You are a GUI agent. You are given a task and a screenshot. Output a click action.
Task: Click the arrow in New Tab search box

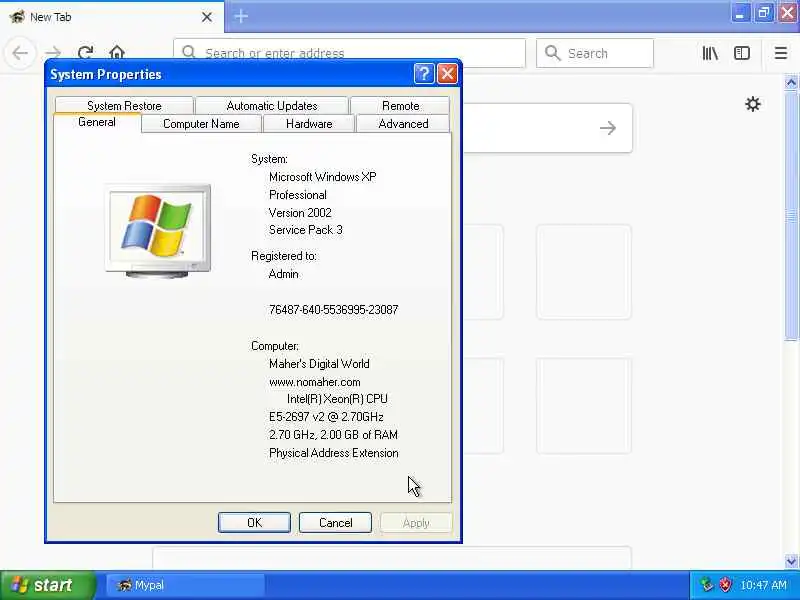click(x=608, y=128)
